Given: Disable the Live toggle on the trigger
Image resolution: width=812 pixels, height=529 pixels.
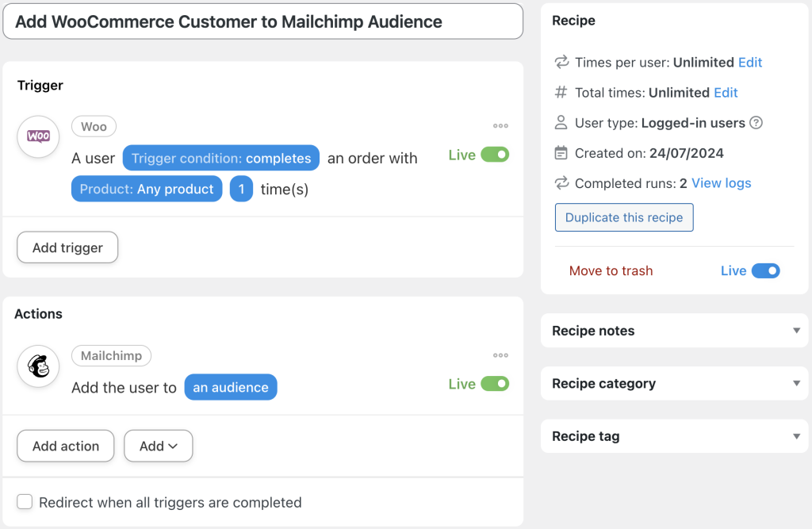Looking at the screenshot, I should click(x=499, y=155).
